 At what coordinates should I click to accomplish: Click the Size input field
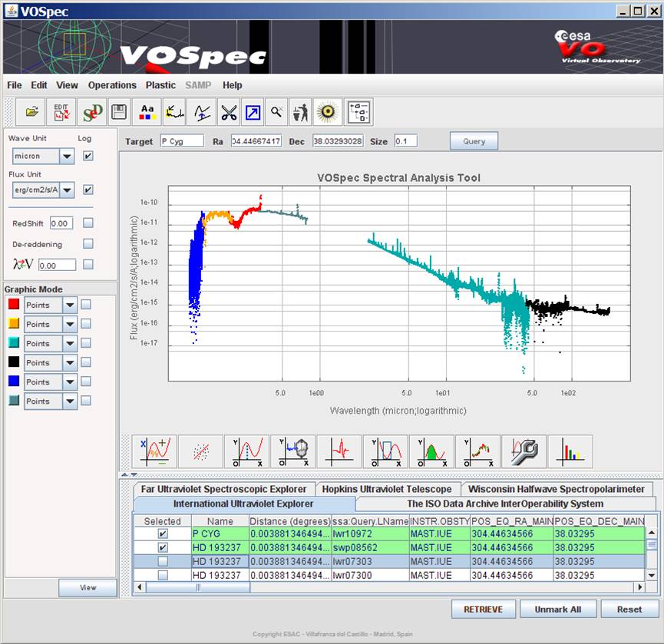[x=406, y=141]
